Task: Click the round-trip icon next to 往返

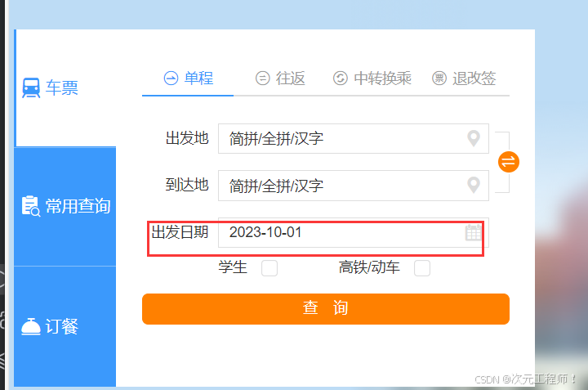Action: pyautogui.click(x=262, y=78)
